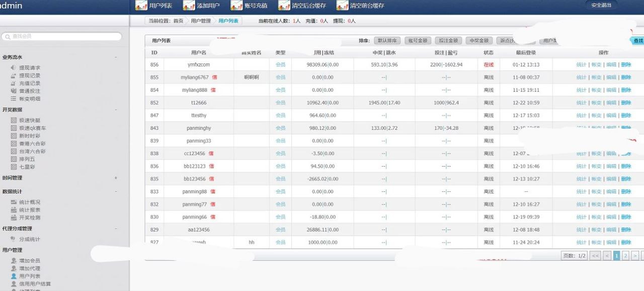Collapse the 业务流水 sidebar section
Image resolution: width=644 pixels, height=291 pixels.
click(116, 57)
